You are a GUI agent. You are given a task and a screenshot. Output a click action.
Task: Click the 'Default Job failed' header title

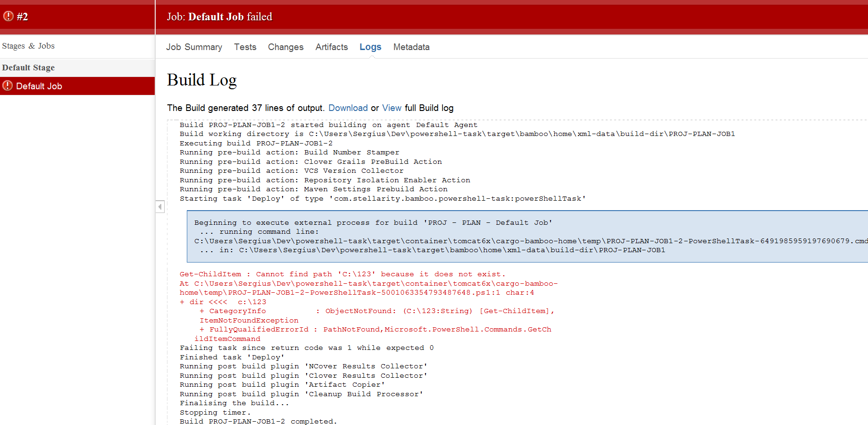point(219,17)
